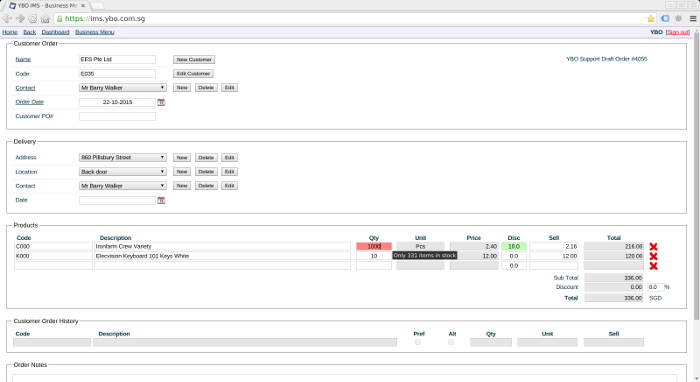Click the red highlighted Qty field 1000

374,246
